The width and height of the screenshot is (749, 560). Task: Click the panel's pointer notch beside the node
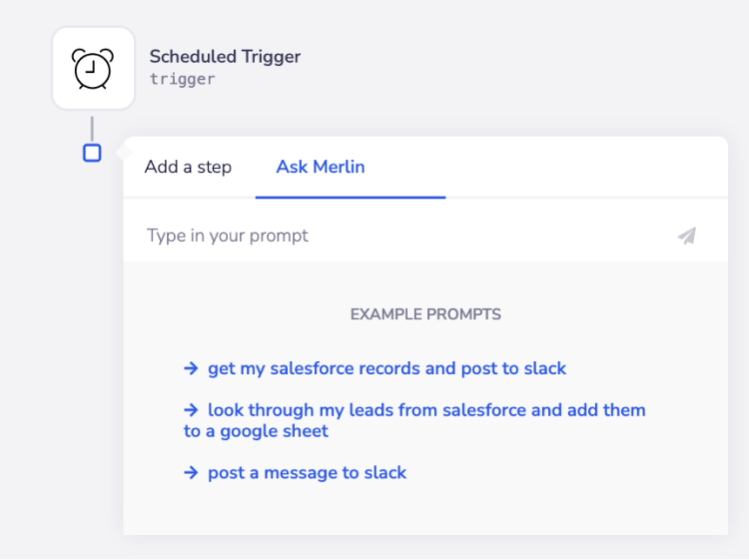click(x=121, y=153)
